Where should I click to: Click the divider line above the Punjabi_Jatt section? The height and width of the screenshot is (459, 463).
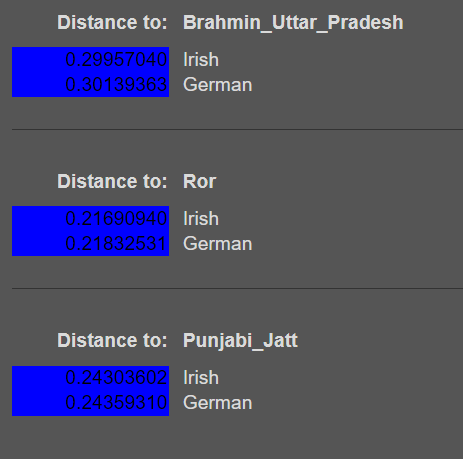(x=237, y=288)
